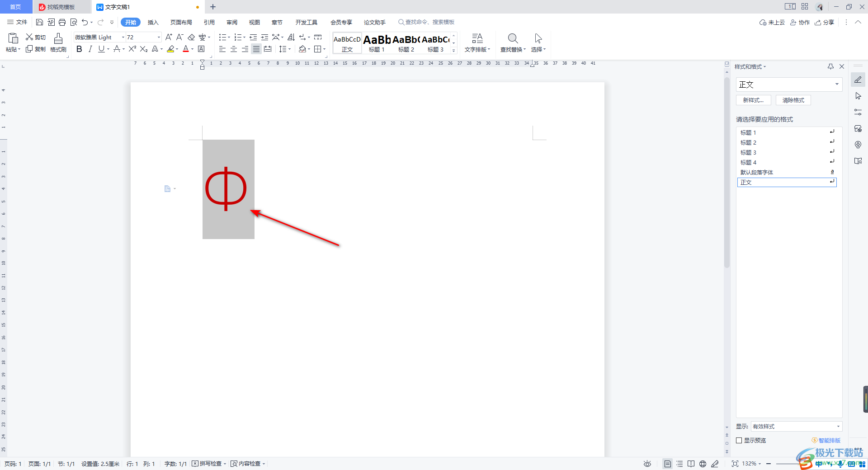
Task: Click the fit-to-page zoom icon
Action: click(x=735, y=464)
